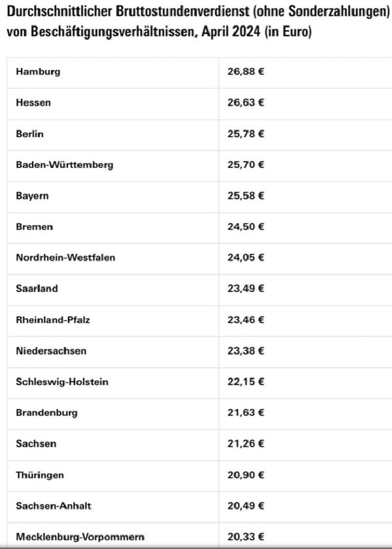This screenshot has width=392, height=549.
Task: Click the Schleswig-Holstein state label
Action: [62, 382]
